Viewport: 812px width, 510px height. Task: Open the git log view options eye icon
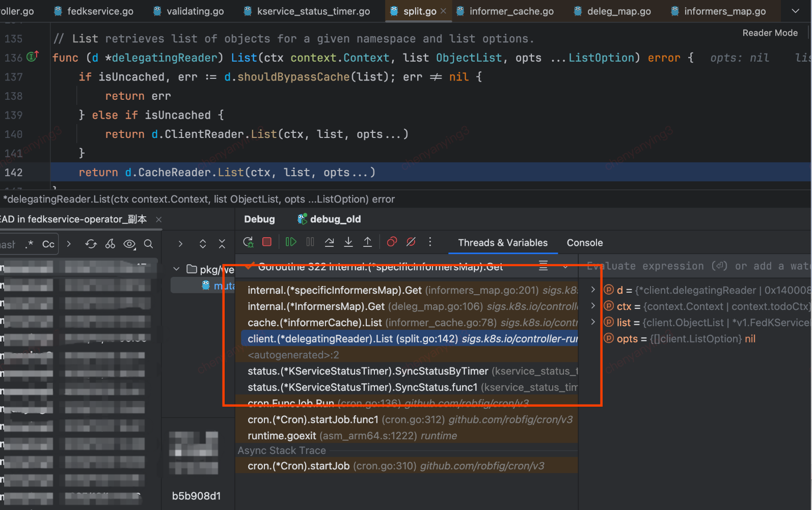(x=129, y=244)
